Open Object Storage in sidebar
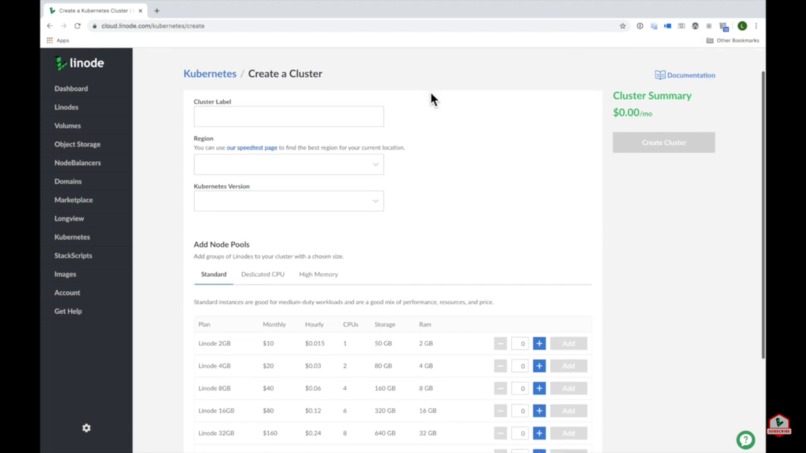 (x=77, y=144)
